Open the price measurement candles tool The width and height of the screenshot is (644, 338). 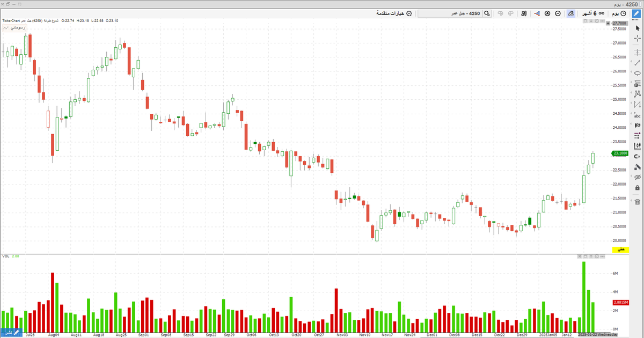point(637,145)
